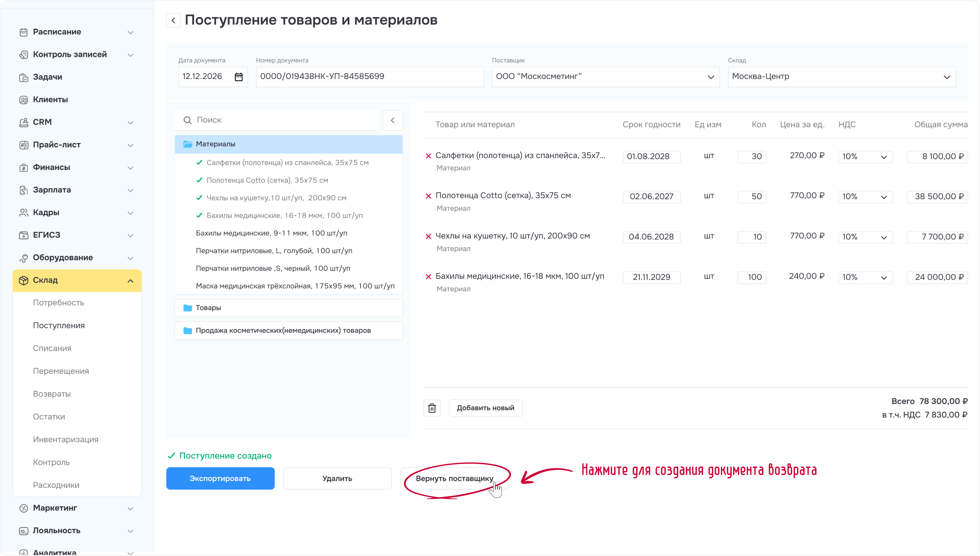This screenshot has height=556, width=980.
Task: Open НДС dropdown for Салфетки row
Action: (865, 157)
